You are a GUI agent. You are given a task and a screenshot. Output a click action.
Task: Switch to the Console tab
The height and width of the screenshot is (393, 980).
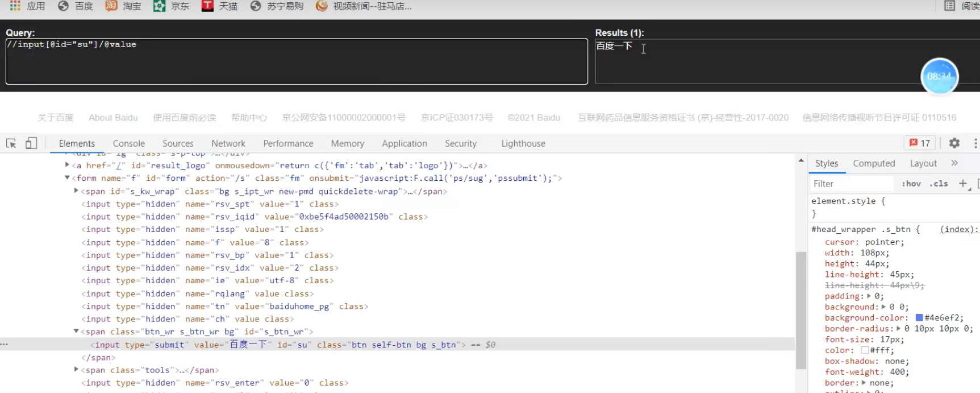click(129, 143)
